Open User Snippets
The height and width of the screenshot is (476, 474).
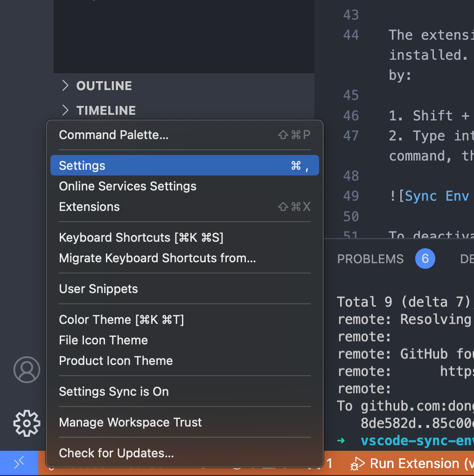(x=184, y=289)
